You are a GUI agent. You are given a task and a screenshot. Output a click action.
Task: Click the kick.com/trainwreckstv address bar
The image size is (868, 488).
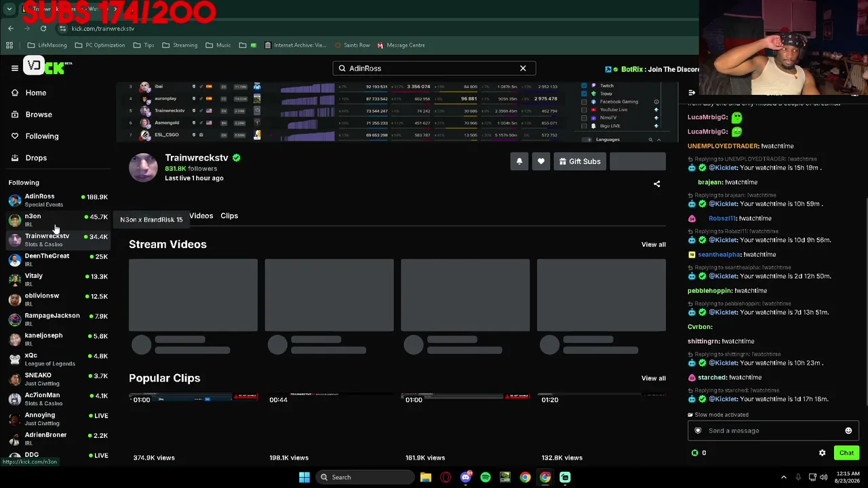pos(103,28)
